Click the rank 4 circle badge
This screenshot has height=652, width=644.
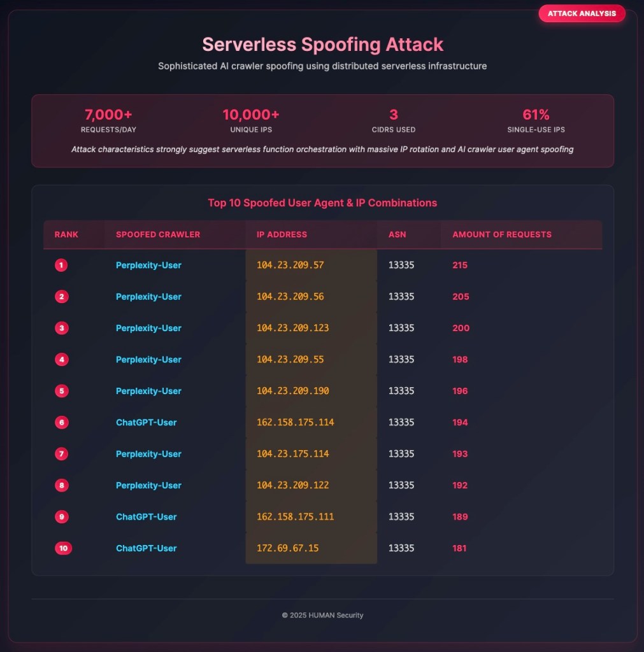point(61,360)
